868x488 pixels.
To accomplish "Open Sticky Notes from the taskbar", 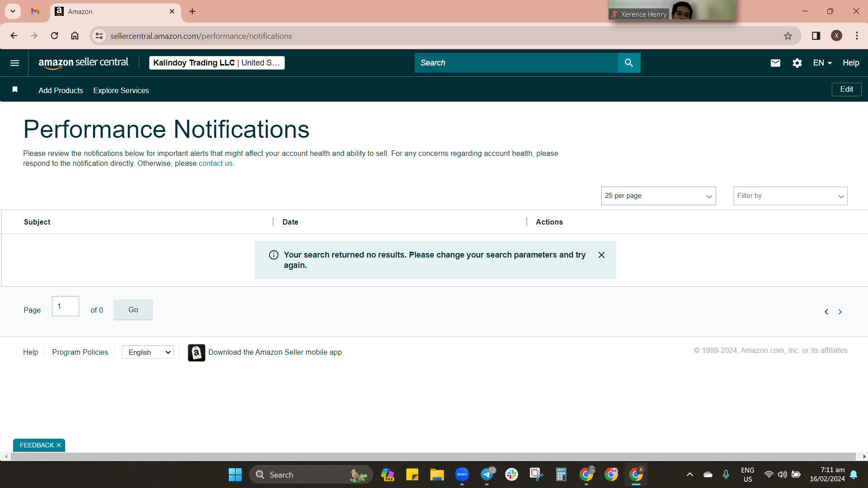I will pyautogui.click(x=412, y=474).
